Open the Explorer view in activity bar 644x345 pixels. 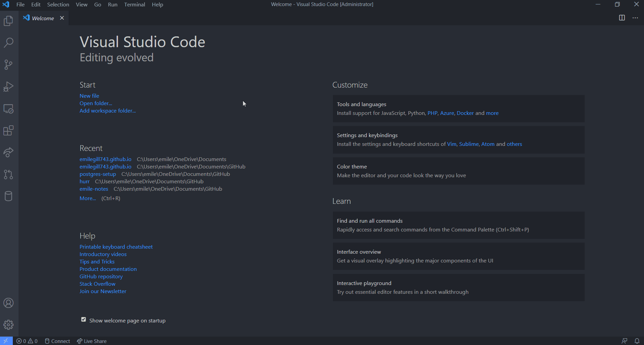pyautogui.click(x=8, y=21)
